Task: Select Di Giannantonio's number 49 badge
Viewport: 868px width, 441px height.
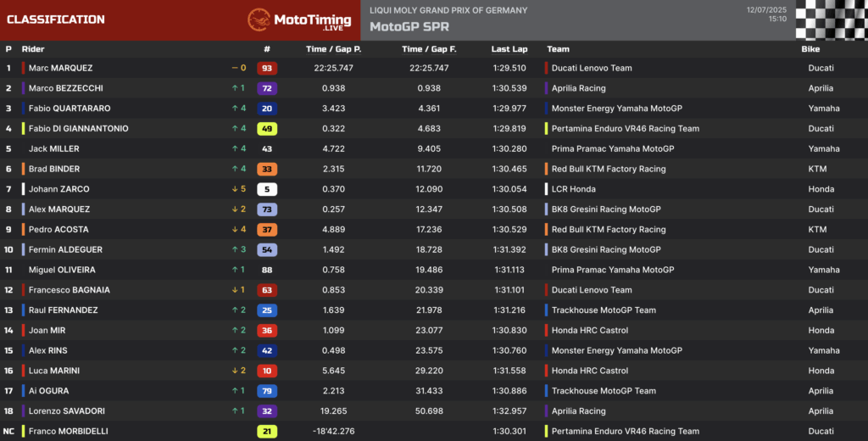Action: click(x=267, y=129)
